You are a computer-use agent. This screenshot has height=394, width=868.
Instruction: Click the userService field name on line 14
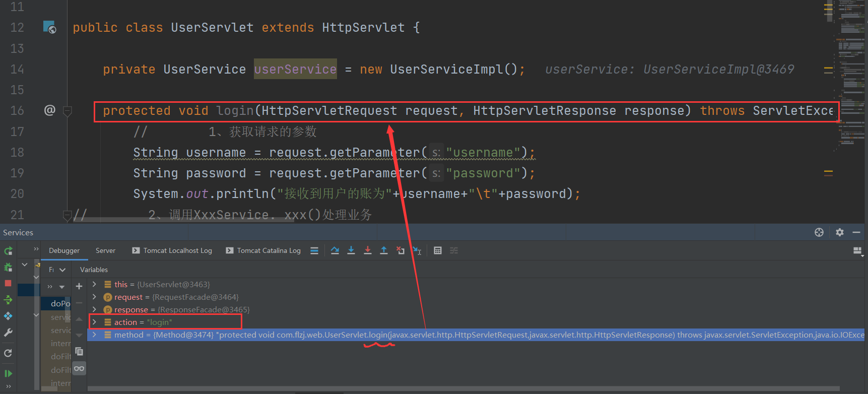coord(295,69)
